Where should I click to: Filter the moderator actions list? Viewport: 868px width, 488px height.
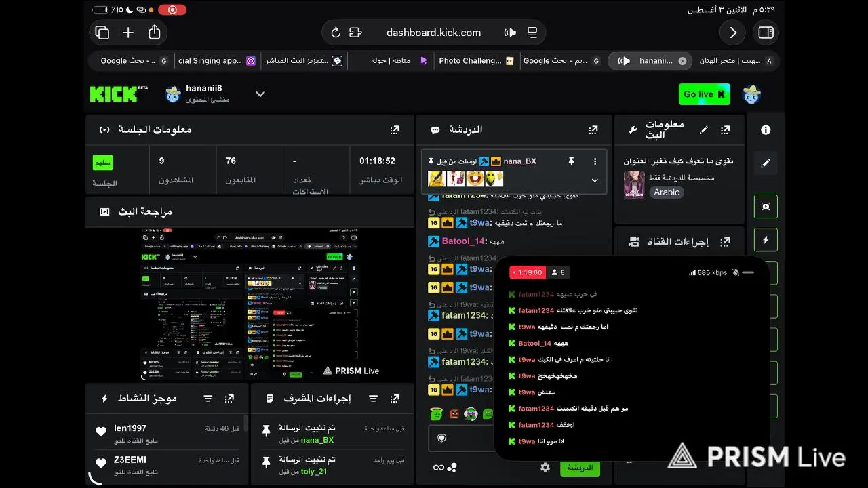coord(374,399)
